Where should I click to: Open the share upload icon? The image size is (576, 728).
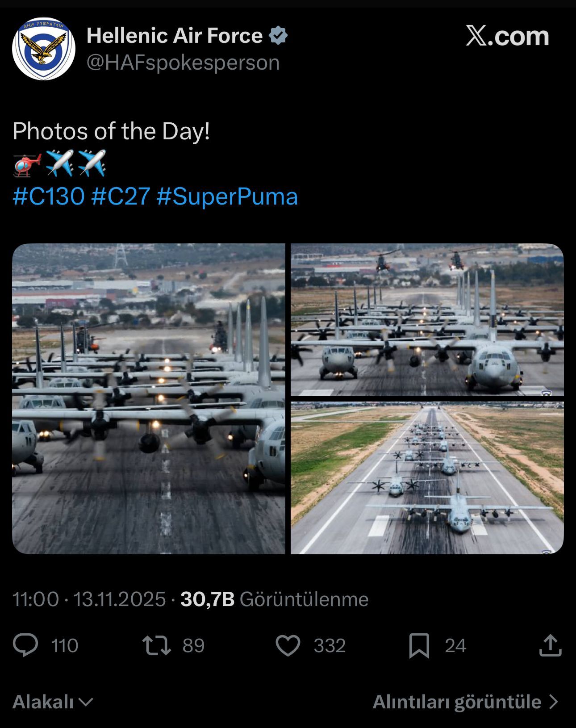pos(550,645)
